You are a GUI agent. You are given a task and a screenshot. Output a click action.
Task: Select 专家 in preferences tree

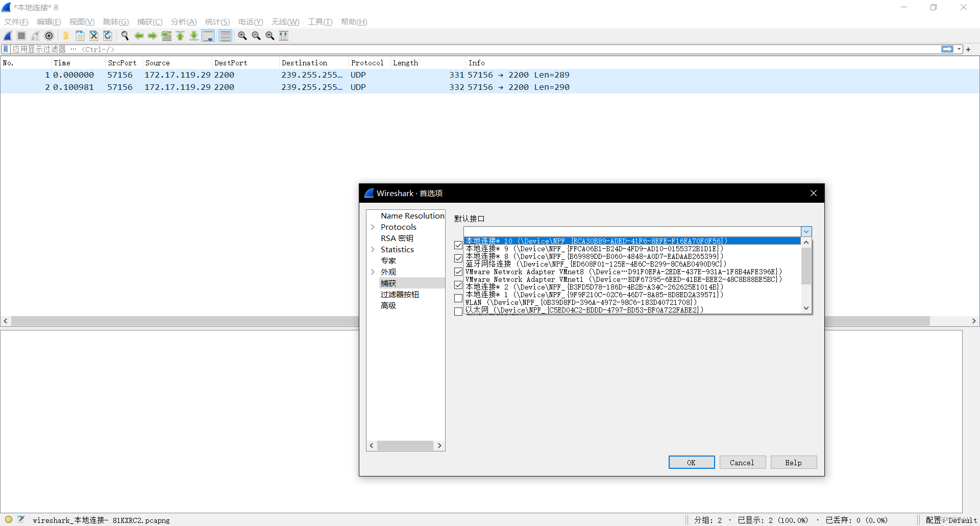(388, 261)
